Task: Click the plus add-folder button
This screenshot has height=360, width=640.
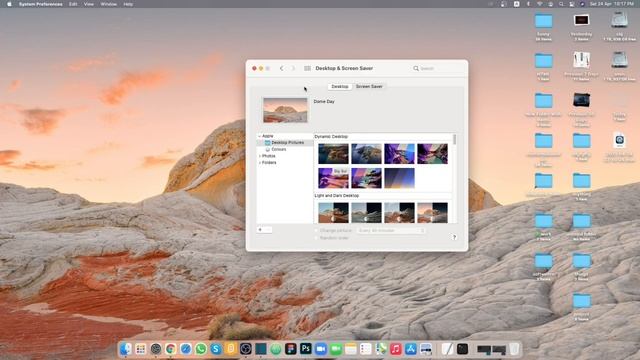Action: click(260, 230)
